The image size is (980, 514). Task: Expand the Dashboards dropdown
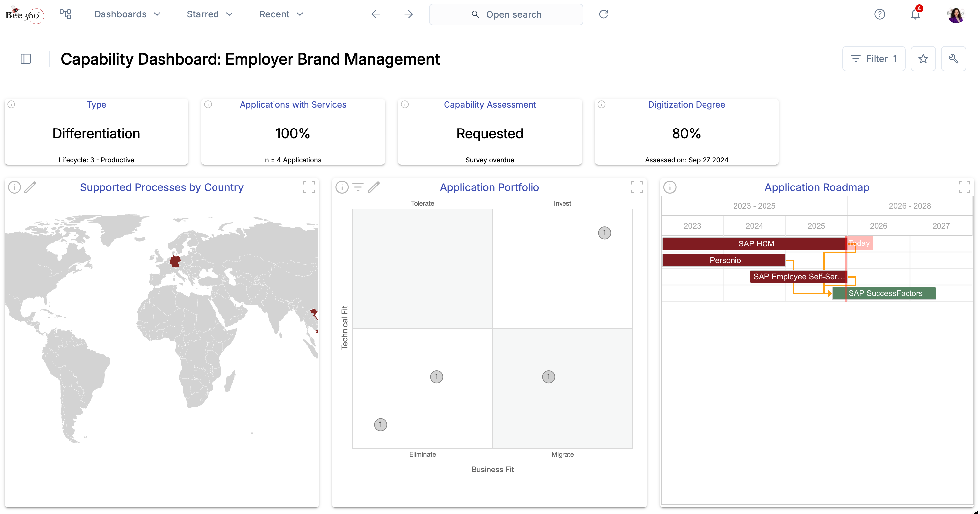pos(127,14)
